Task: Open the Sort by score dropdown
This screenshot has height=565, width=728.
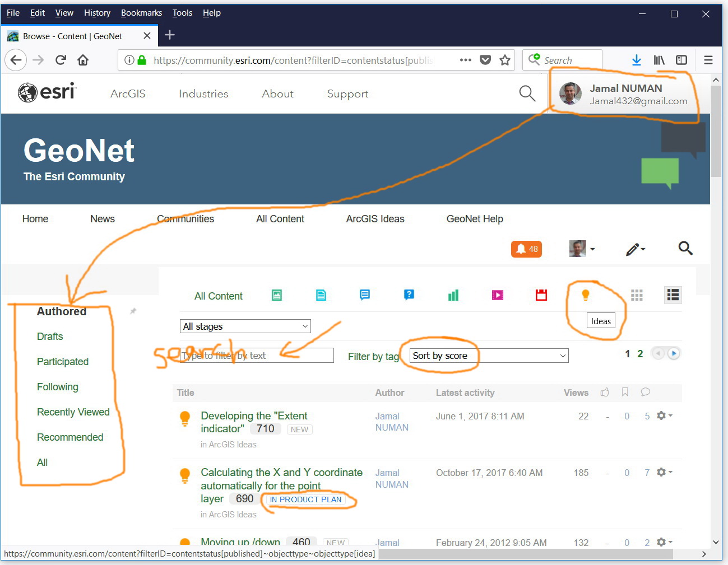Action: pyautogui.click(x=489, y=356)
